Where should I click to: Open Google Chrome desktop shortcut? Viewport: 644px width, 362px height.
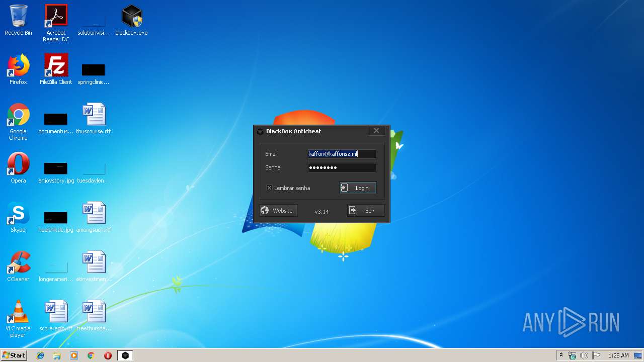coord(18,122)
